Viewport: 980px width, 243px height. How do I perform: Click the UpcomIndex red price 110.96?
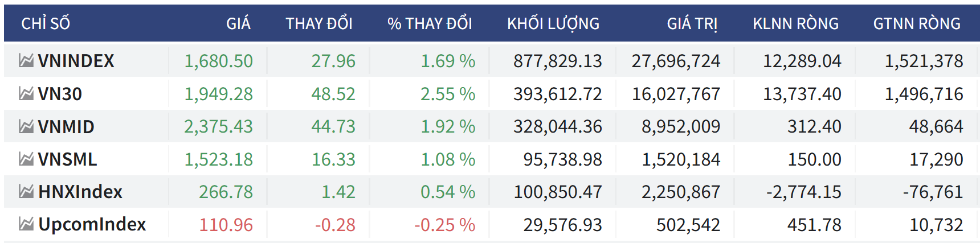point(226,225)
